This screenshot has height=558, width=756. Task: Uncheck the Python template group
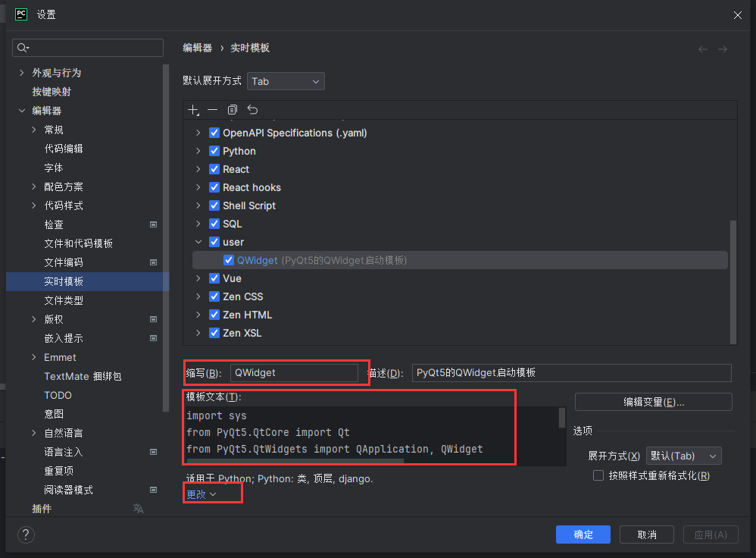click(x=214, y=151)
